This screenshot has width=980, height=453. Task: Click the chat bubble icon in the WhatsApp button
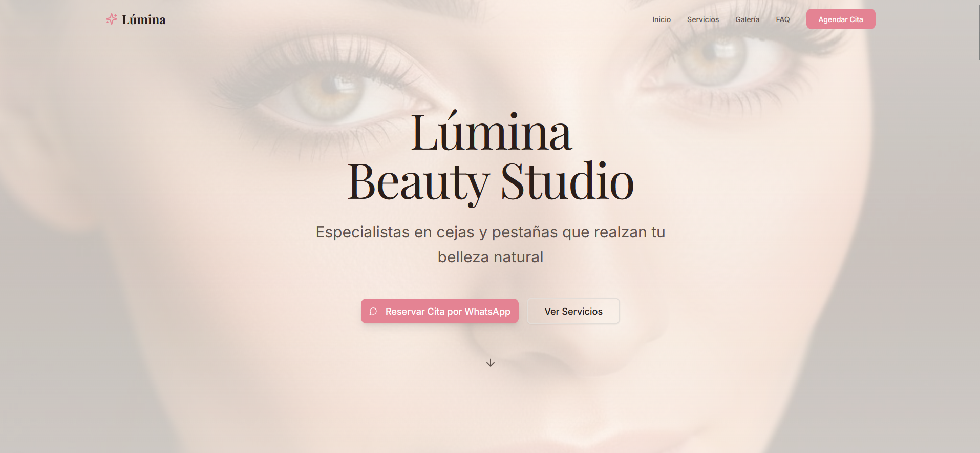[x=373, y=311]
